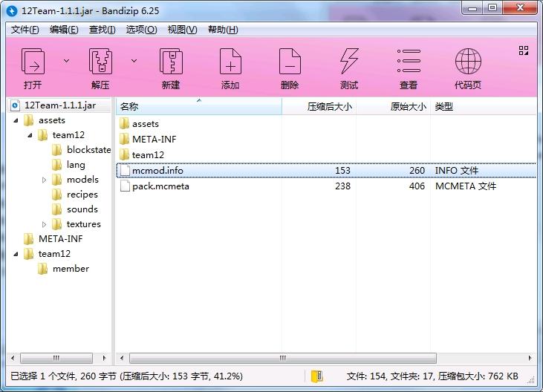Select the assets folder in file list
The image size is (543, 392).
146,124
